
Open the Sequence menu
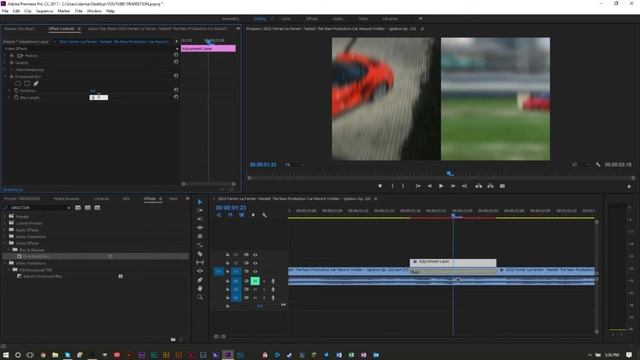[x=44, y=11]
